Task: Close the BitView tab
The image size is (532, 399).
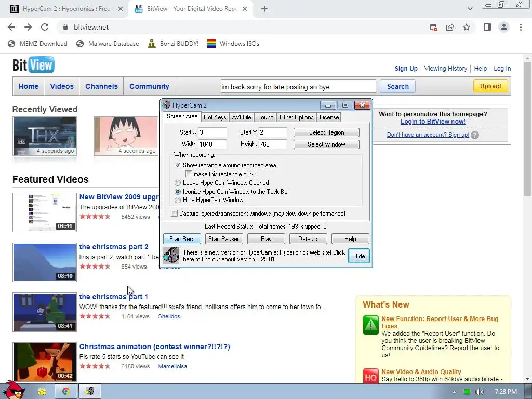Action: [245, 9]
